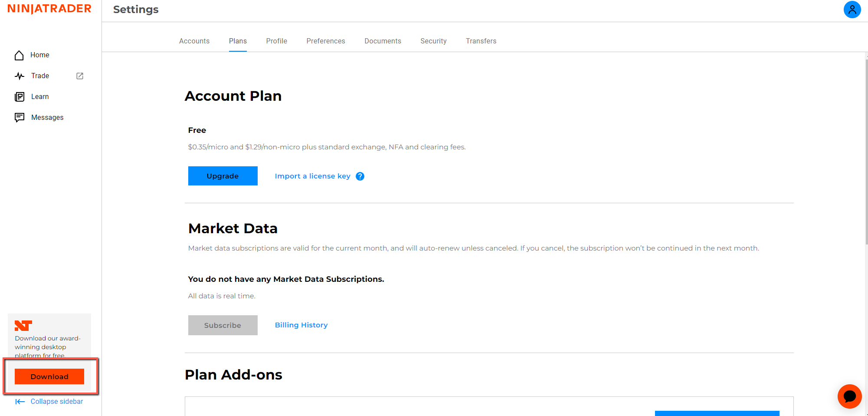Click the blue Upgrade button

pyautogui.click(x=223, y=176)
